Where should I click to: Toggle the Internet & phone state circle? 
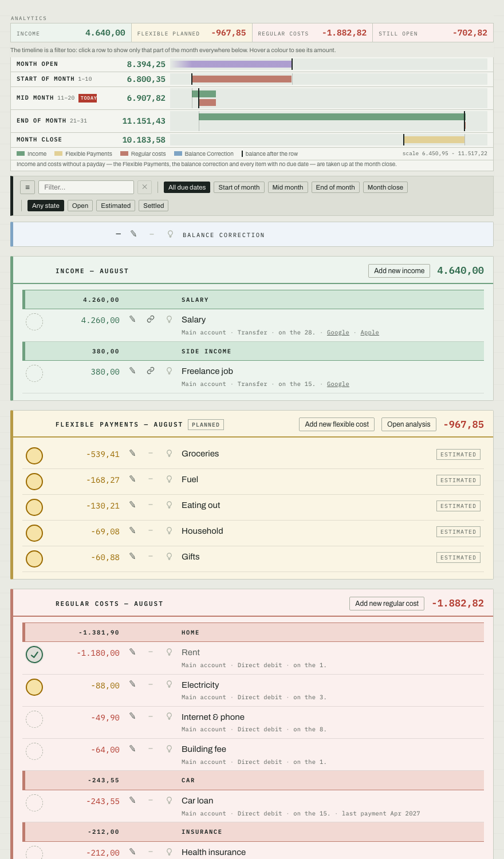tap(34, 719)
